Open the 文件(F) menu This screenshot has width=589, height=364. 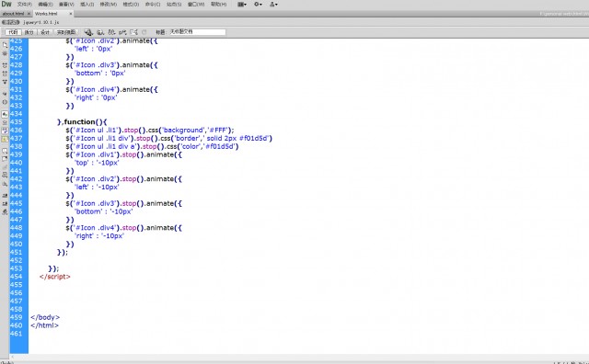tap(25, 5)
